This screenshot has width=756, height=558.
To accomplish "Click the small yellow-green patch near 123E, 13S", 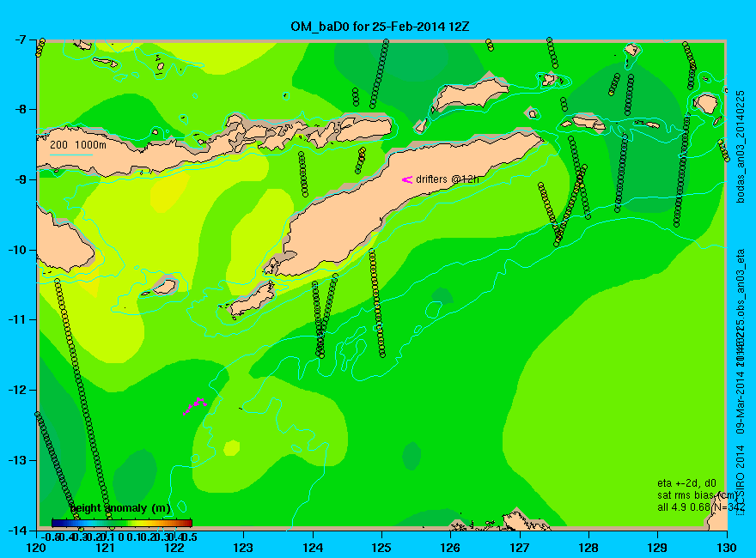I will click(231, 447).
